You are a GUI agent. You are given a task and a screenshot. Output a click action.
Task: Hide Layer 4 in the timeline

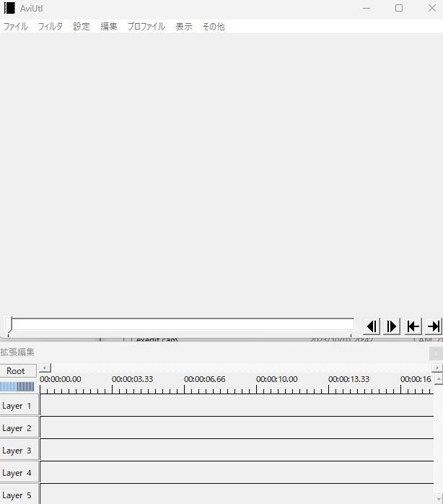tap(18, 473)
